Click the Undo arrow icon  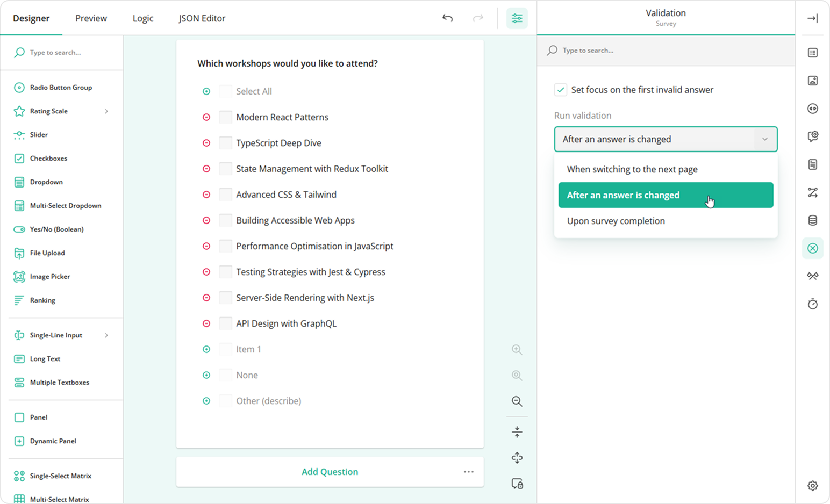pyautogui.click(x=447, y=18)
